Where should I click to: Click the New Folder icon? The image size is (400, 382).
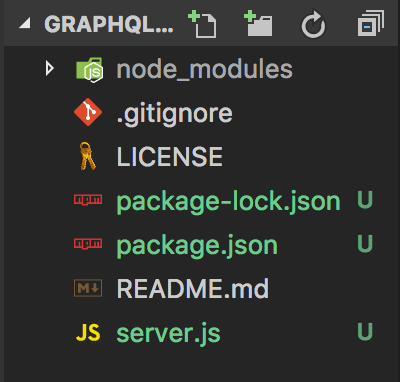tap(258, 24)
